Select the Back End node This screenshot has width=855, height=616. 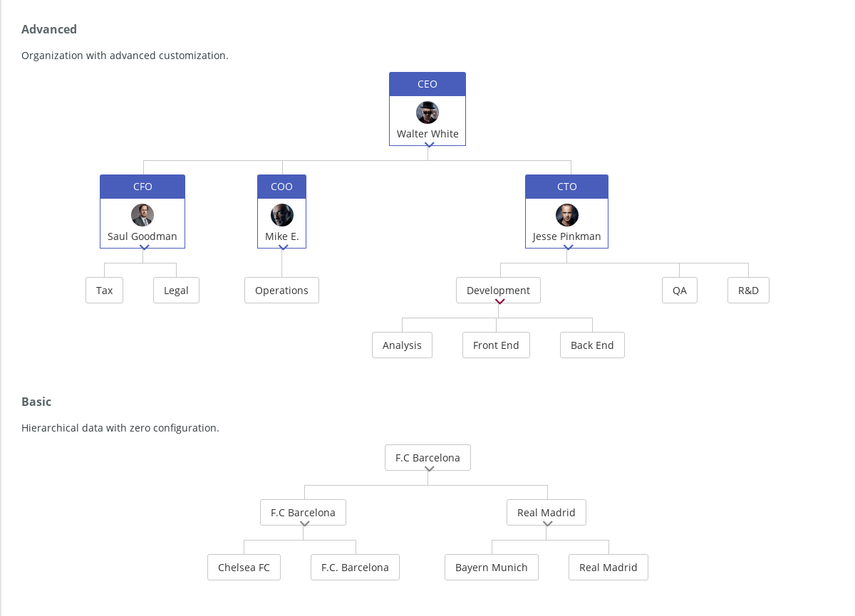(x=592, y=345)
